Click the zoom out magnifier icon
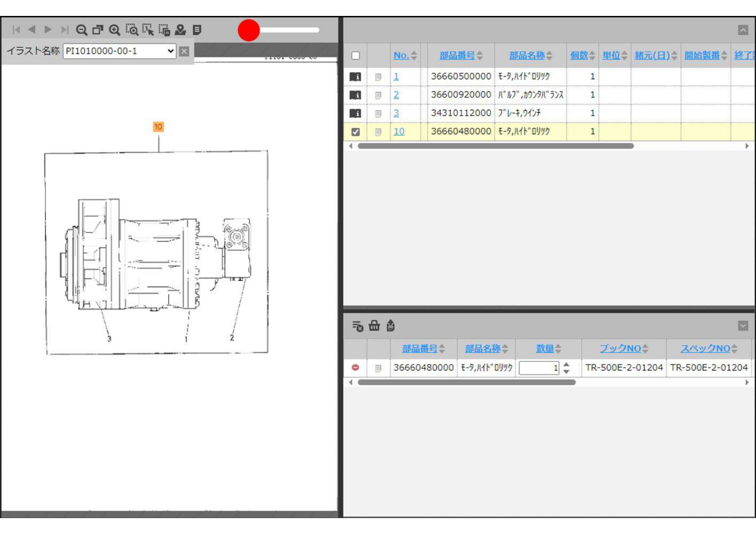This screenshot has width=756, height=534. coord(81,30)
